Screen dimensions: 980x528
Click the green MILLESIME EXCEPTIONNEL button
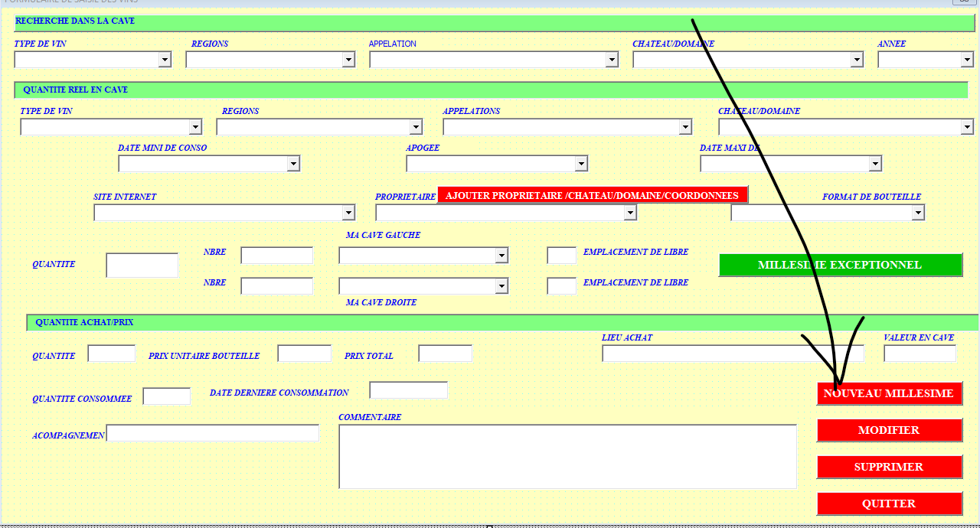tap(839, 265)
